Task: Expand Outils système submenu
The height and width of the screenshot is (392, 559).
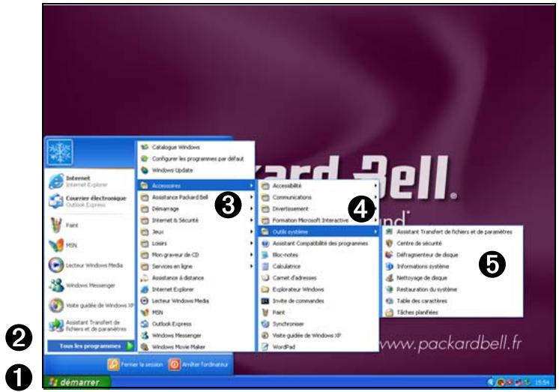Action: [x=318, y=232]
